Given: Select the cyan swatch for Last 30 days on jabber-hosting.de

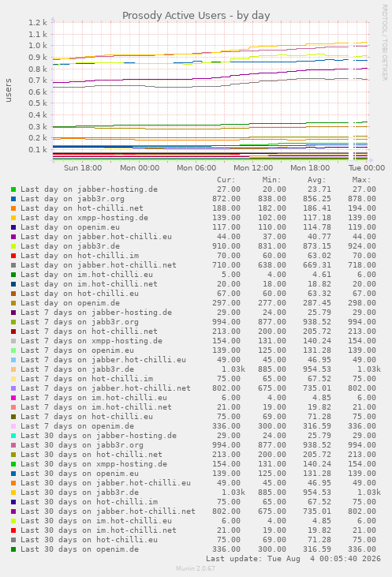Looking at the screenshot, I should pyautogui.click(x=13, y=436).
